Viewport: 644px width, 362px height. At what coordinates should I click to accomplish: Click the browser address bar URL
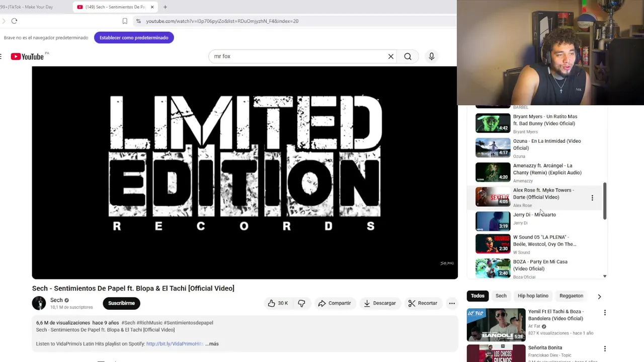222,21
